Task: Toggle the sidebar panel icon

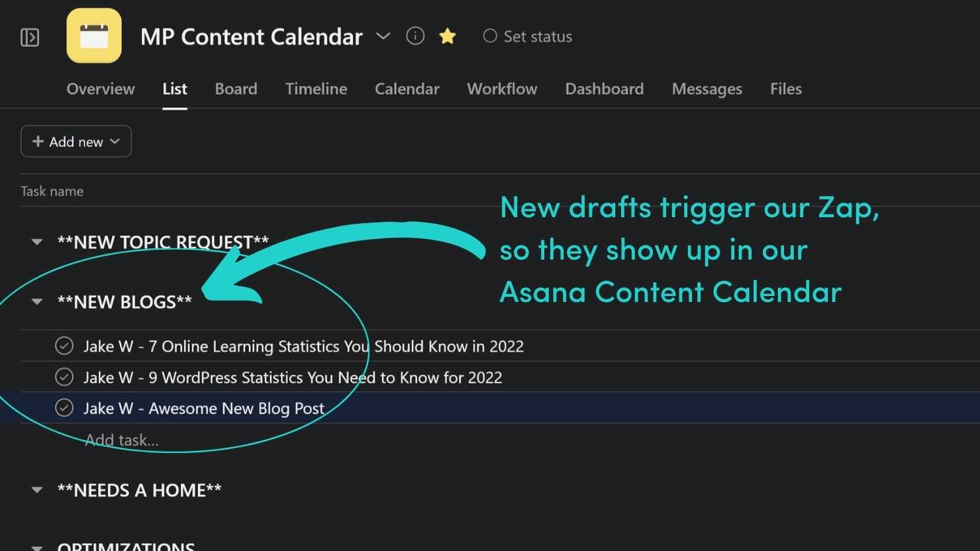Action: 30,37
